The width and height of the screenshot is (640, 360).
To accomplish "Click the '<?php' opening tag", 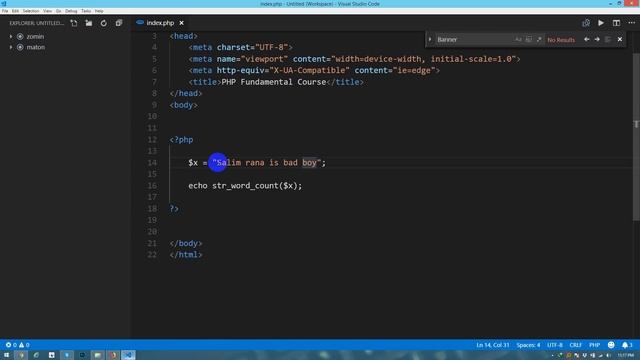I will pyautogui.click(x=181, y=140).
